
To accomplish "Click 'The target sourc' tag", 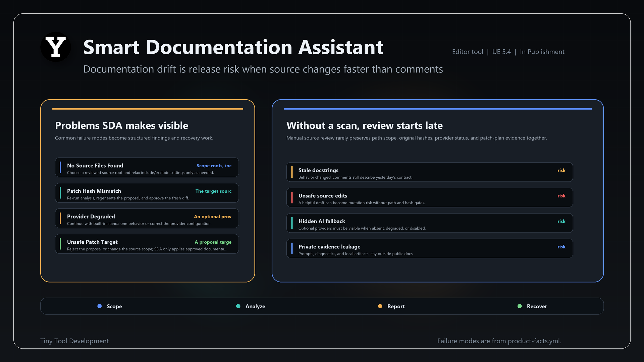I will point(213,191).
